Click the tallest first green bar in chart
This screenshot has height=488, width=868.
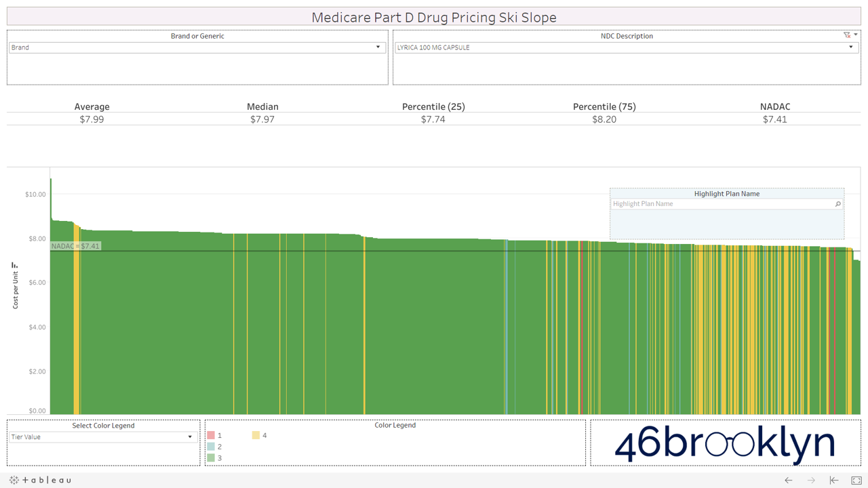click(x=51, y=296)
